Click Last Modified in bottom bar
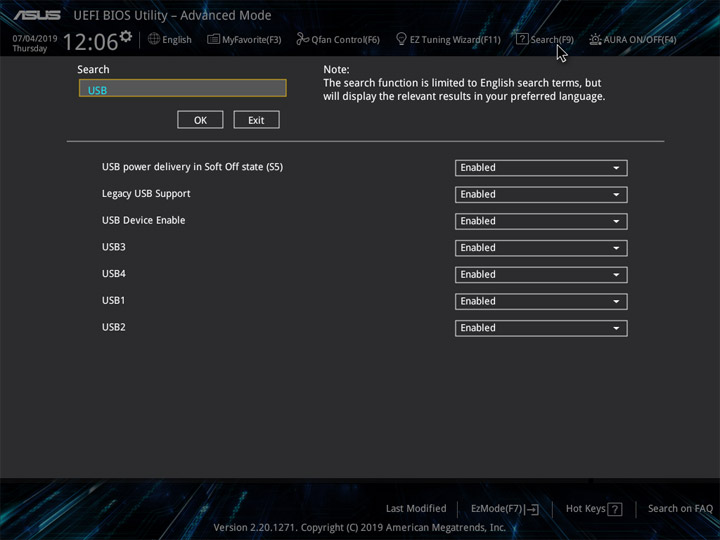The width and height of the screenshot is (720, 540). coord(416,509)
